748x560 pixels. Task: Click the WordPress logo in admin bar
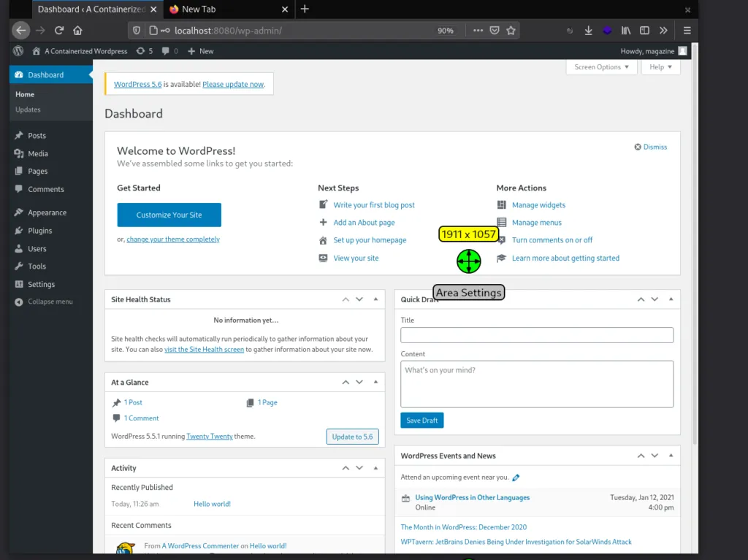[18, 51]
